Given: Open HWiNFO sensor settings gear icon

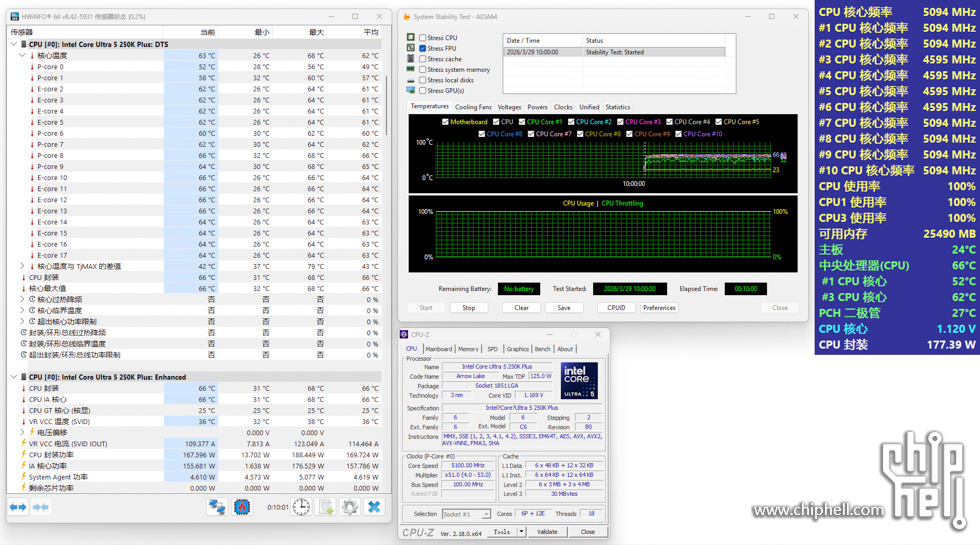Looking at the screenshot, I should [349, 507].
